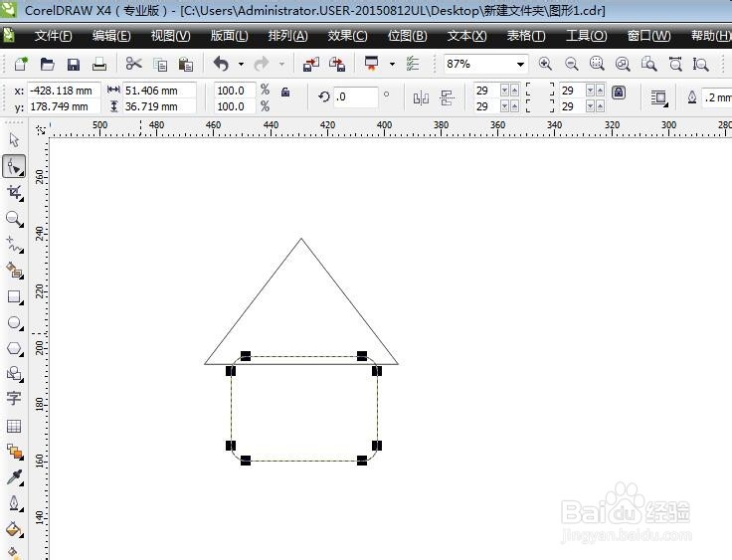The image size is (732, 560).
Task: Select the Outline pen tool
Action: pos(15,503)
